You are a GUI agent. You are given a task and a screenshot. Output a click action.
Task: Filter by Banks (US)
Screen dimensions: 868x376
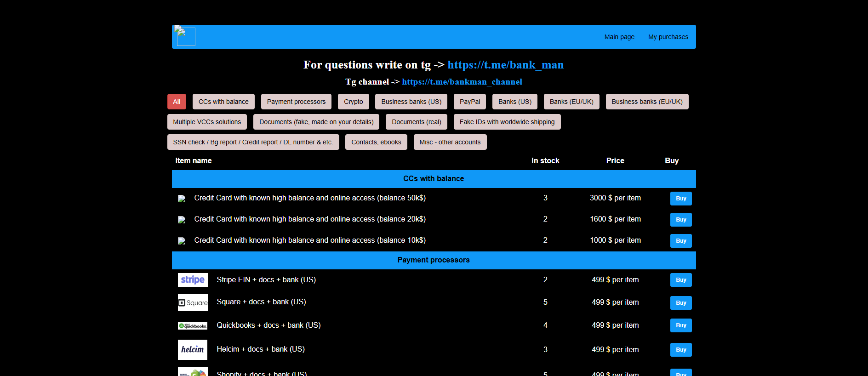[x=515, y=102]
